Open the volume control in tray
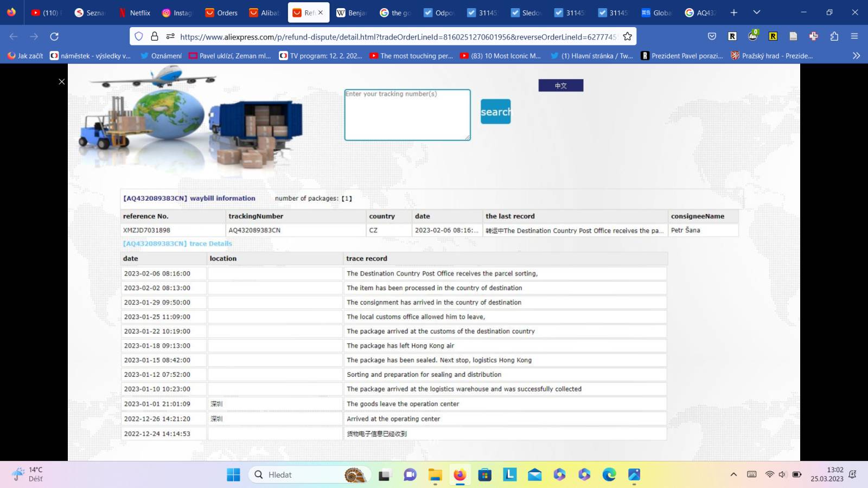Screen dimensions: 868x488 (x=782, y=474)
